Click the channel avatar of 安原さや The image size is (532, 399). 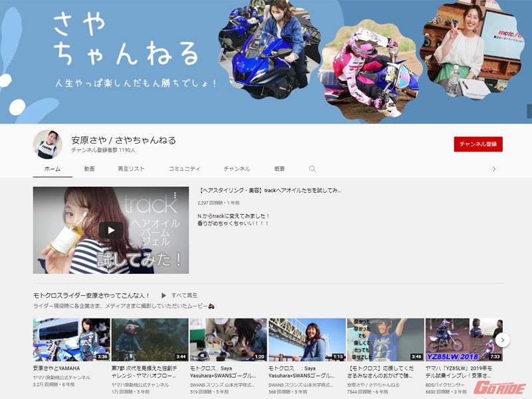tap(48, 144)
